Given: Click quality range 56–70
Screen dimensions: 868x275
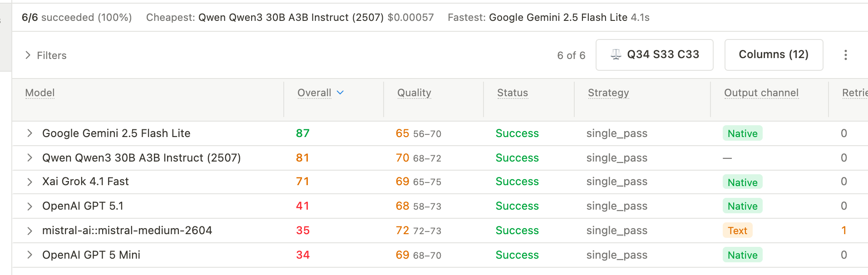Looking at the screenshot, I should [x=427, y=134].
